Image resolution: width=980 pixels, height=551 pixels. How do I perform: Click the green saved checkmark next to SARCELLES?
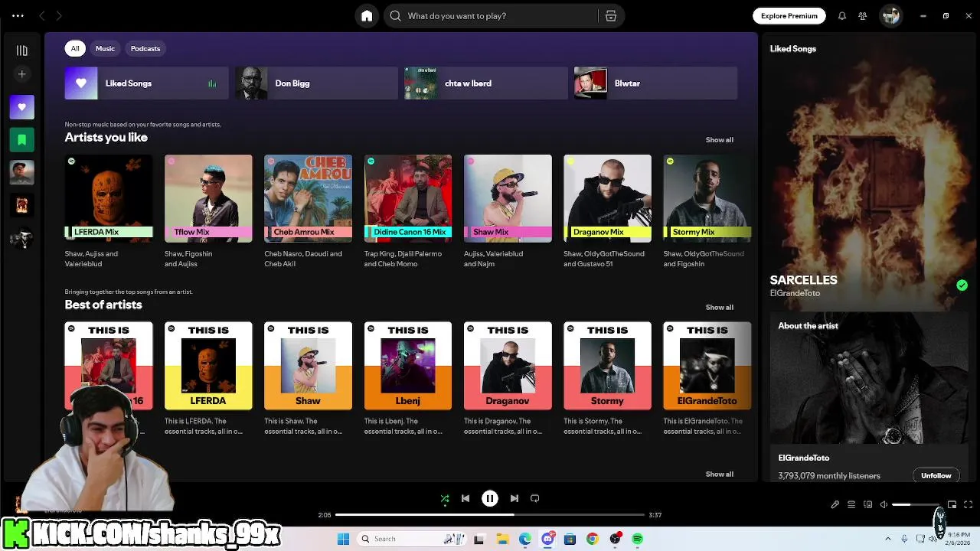point(962,285)
